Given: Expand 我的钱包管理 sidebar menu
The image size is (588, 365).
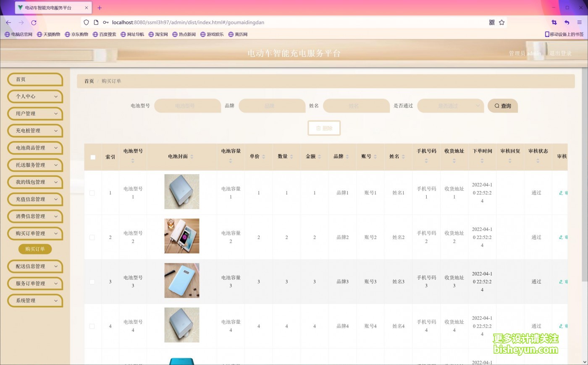Looking at the screenshot, I should tap(35, 182).
